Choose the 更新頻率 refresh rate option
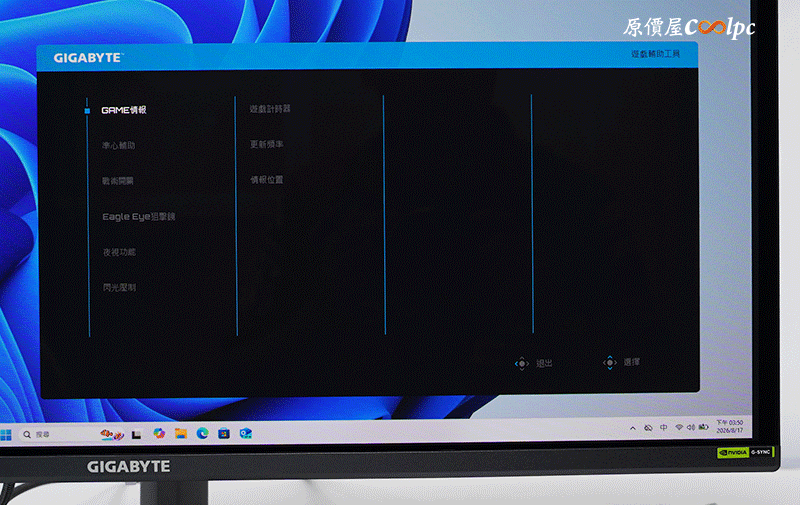Screen dimensions: 800x505 pyautogui.click(x=266, y=144)
